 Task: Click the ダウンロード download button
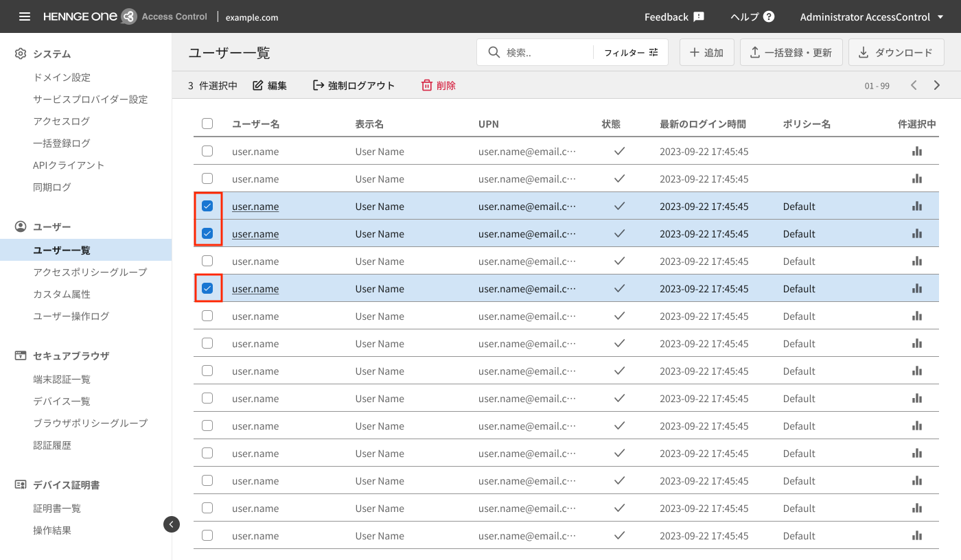click(x=896, y=52)
